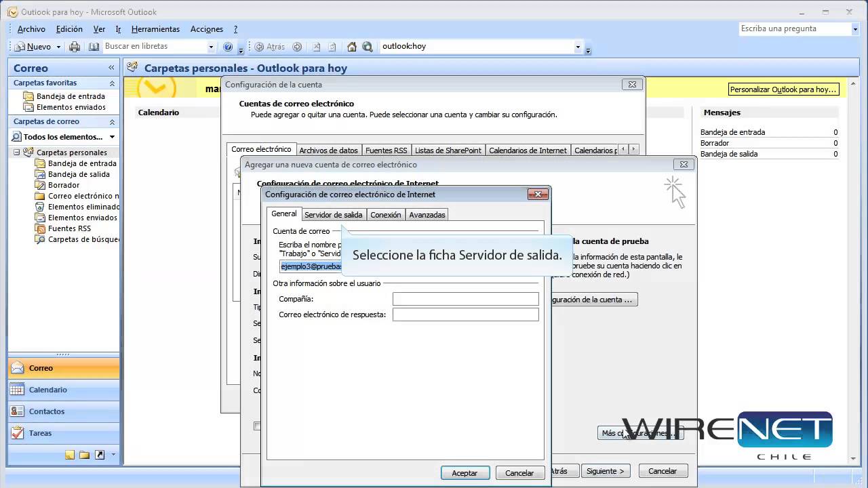The image size is (868, 488).
Task: Collapse the Carpetas de correo section
Action: point(112,121)
